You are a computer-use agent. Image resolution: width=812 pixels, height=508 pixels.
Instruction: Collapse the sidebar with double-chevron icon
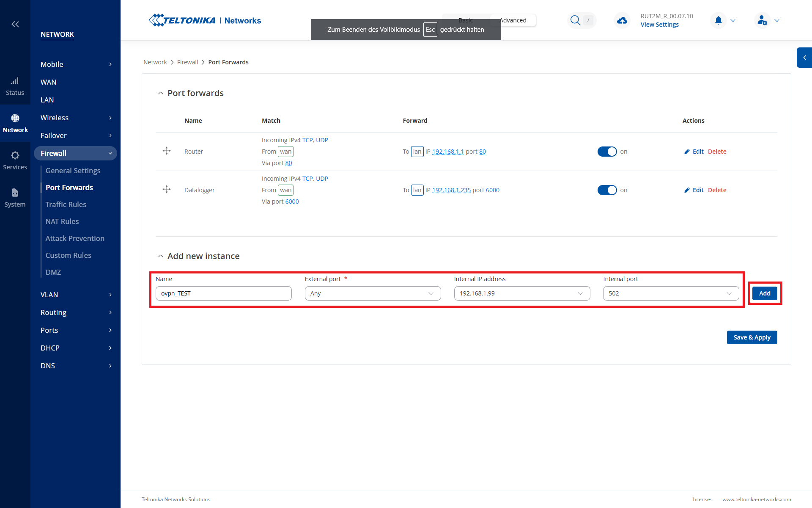click(15, 24)
